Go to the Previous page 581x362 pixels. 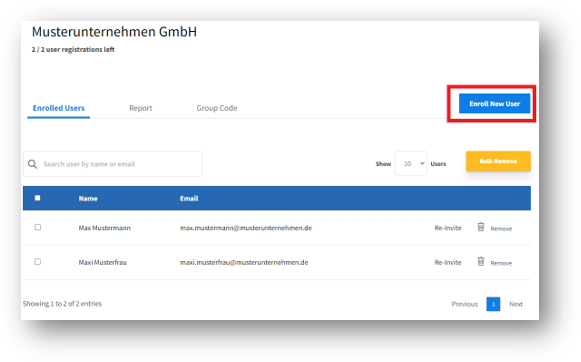pyautogui.click(x=464, y=304)
